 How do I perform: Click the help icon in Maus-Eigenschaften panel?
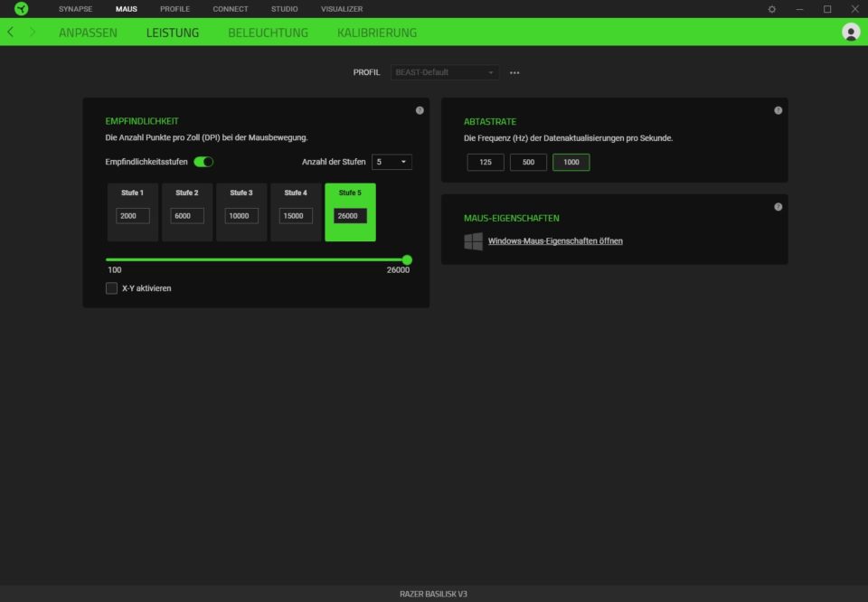pos(778,207)
